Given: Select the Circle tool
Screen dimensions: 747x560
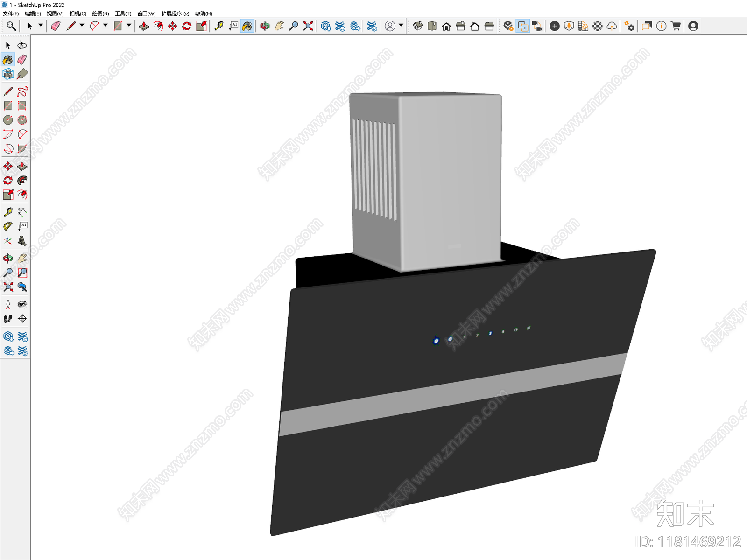Looking at the screenshot, I should (x=8, y=120).
